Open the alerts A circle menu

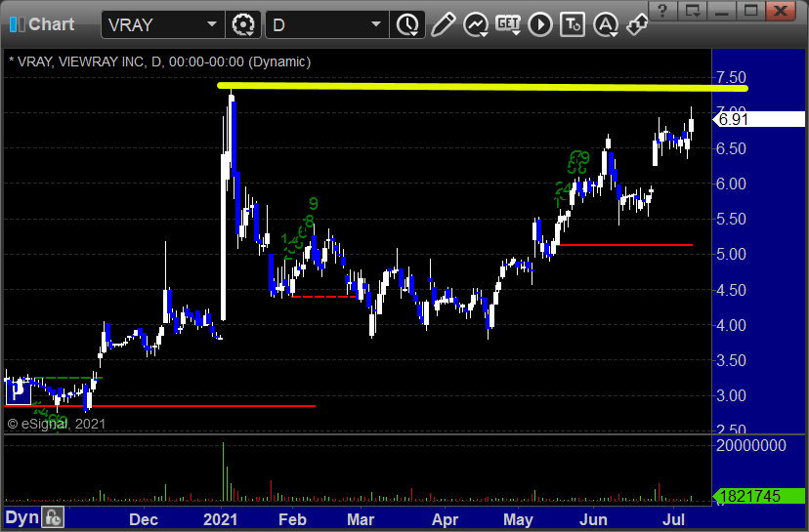point(606,24)
